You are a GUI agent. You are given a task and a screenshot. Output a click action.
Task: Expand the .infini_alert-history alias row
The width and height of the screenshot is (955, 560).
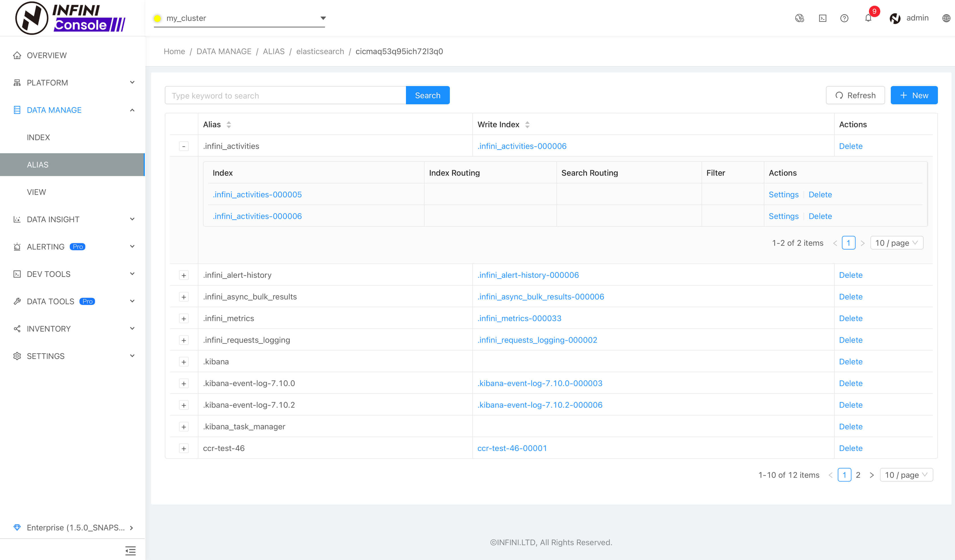(x=184, y=275)
